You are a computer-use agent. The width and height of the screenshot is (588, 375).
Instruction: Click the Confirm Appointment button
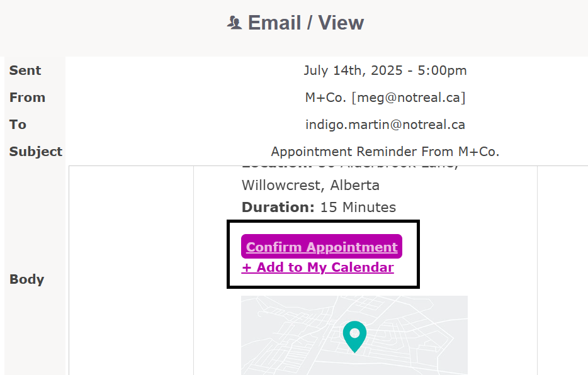click(322, 247)
